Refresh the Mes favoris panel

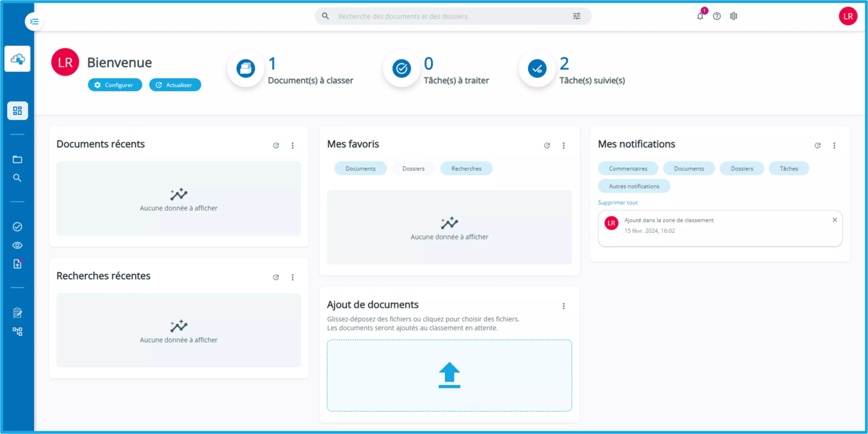coord(547,146)
